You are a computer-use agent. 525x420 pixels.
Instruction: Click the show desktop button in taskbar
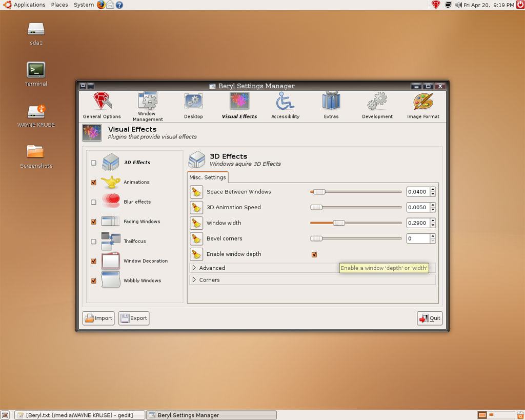(5, 415)
